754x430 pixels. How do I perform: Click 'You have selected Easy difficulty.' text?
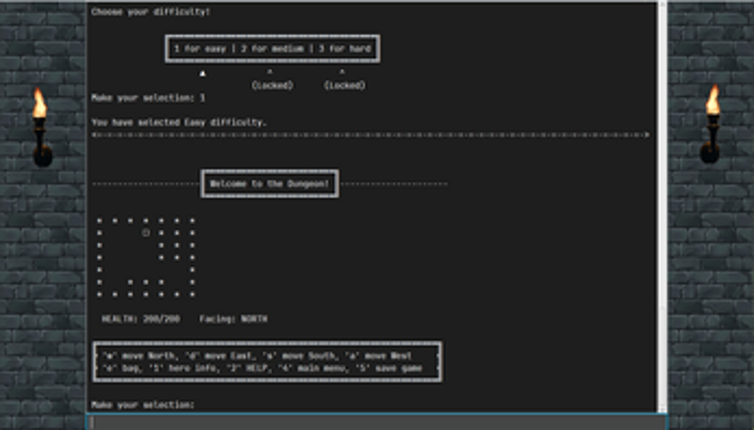(x=179, y=122)
